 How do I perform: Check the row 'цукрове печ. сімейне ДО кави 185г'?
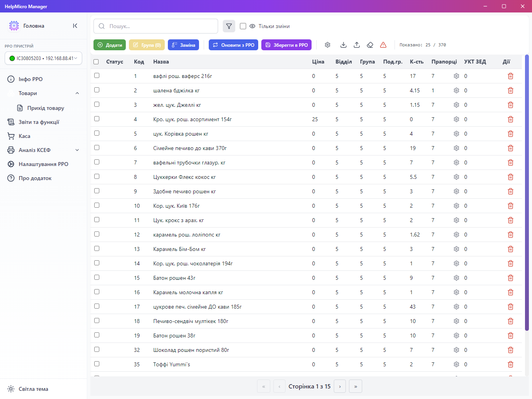pos(97,306)
